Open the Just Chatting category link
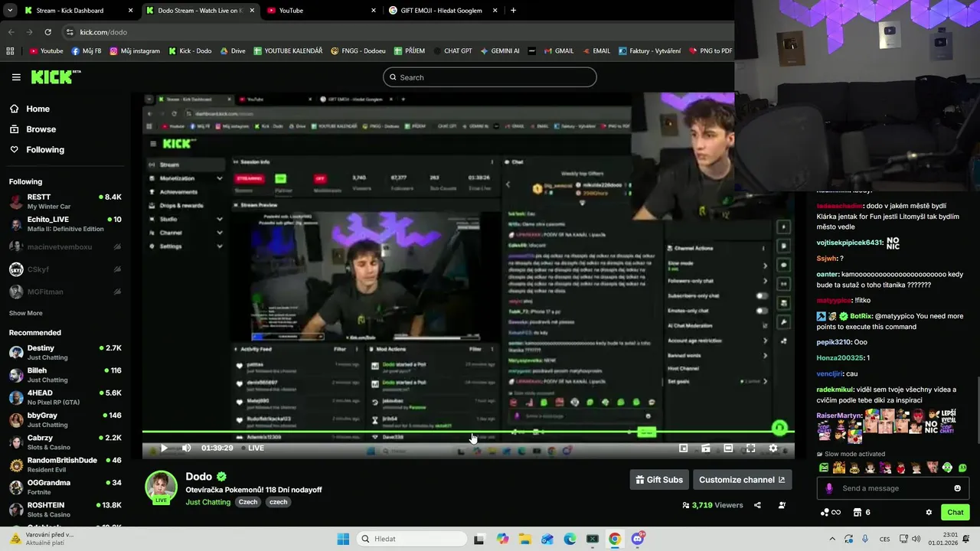980x551 pixels. [207, 502]
